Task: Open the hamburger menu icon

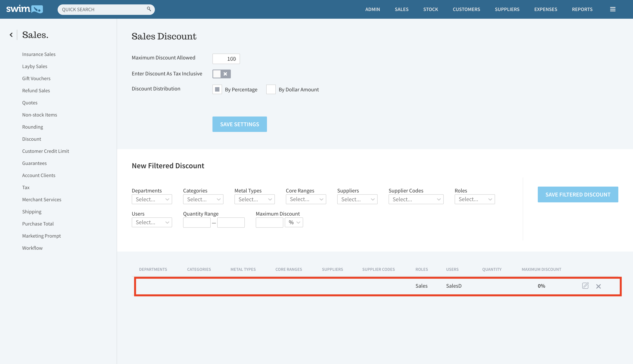Action: 612,9
